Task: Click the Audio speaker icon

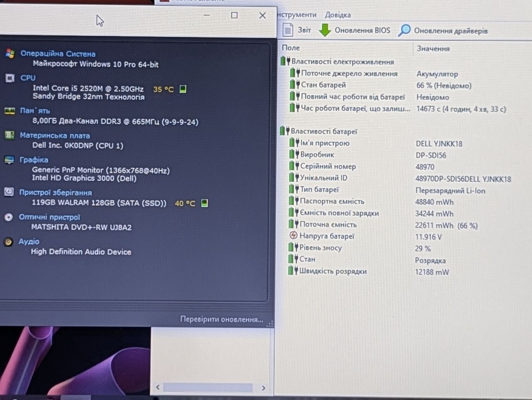Action: tap(8, 242)
